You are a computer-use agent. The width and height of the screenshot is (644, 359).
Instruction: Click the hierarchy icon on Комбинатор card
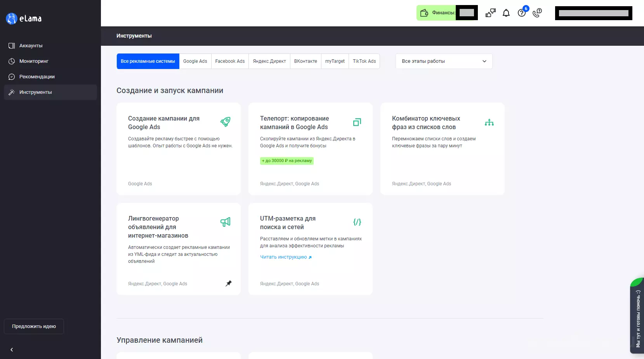point(489,123)
